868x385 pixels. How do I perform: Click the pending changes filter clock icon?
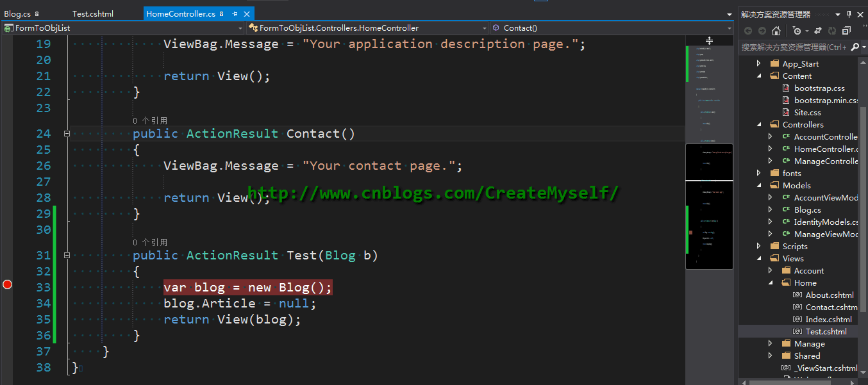tap(796, 30)
